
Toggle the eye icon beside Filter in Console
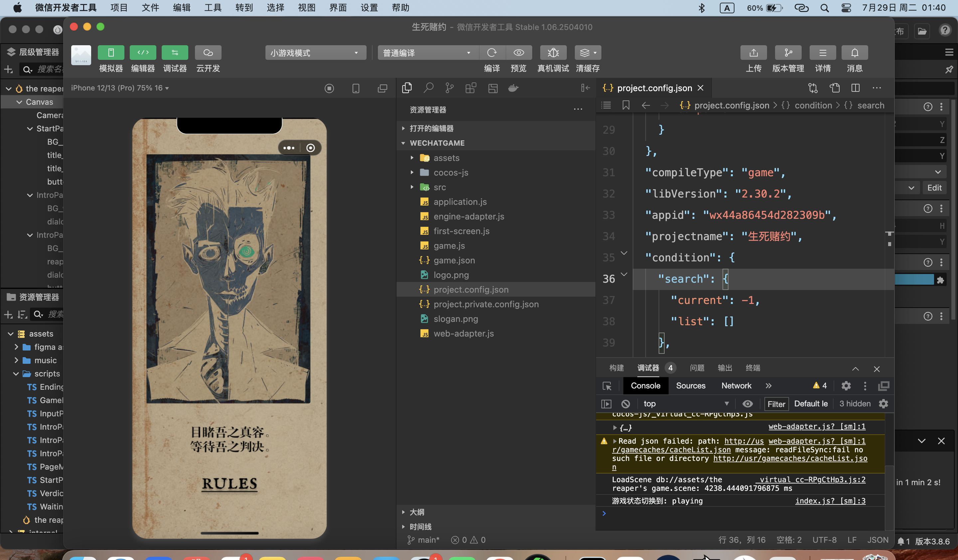[748, 404]
